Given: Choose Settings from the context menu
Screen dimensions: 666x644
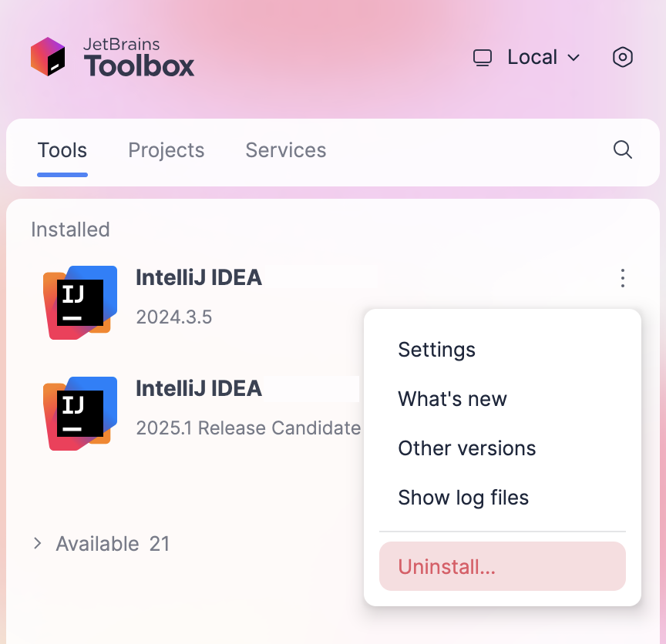Looking at the screenshot, I should 436,349.
